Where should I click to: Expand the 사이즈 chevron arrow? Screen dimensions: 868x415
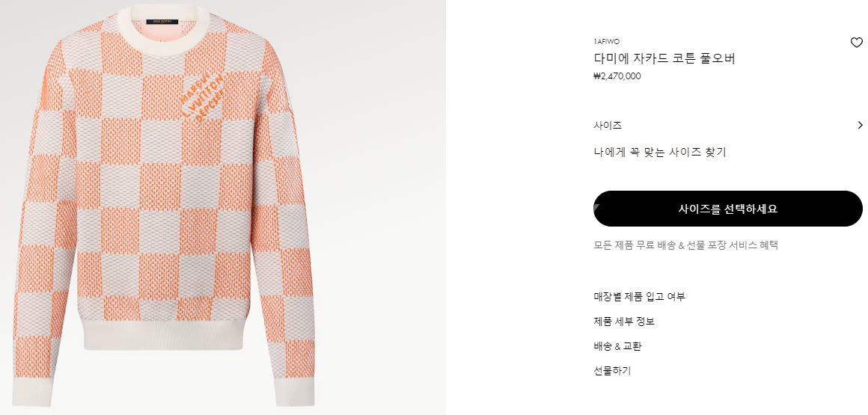pos(860,125)
